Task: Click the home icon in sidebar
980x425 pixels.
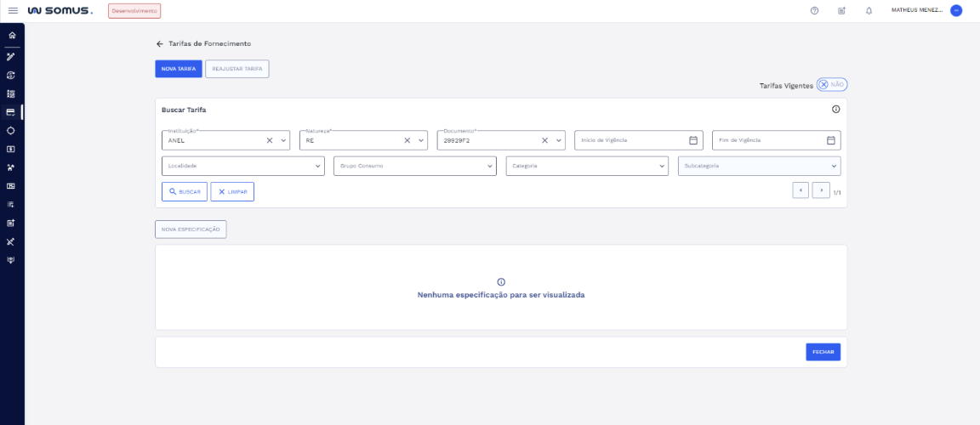Action: tap(12, 36)
